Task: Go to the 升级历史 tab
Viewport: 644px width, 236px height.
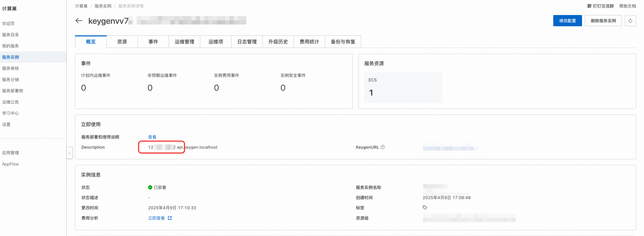Action: coord(278,41)
